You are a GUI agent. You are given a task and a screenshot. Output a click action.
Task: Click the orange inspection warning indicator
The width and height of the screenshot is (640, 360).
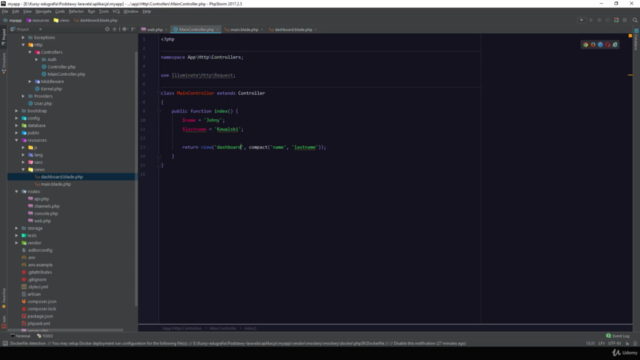(630, 36)
